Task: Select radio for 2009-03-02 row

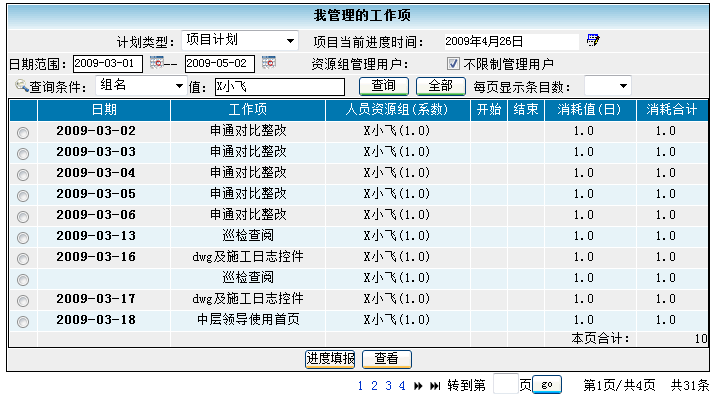Action: (x=23, y=133)
